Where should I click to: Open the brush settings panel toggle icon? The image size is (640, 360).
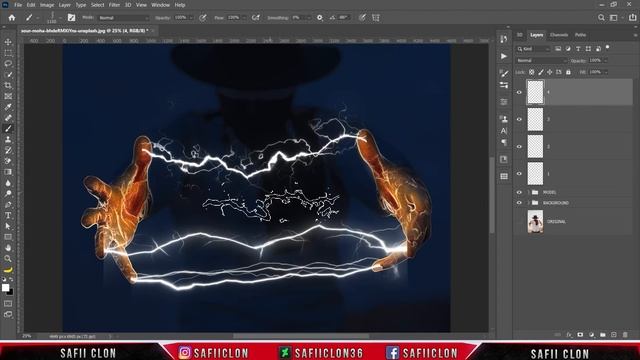tap(71, 18)
